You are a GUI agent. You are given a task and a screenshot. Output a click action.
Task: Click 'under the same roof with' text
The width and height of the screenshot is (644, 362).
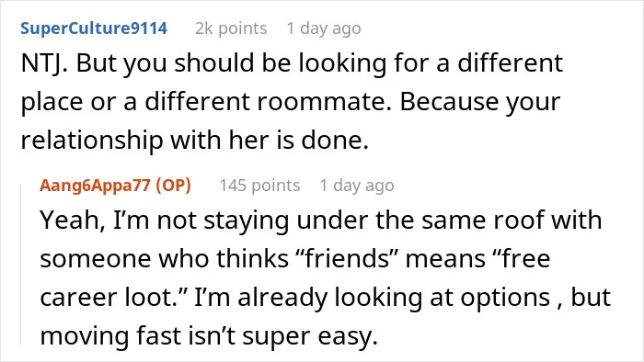click(x=449, y=221)
